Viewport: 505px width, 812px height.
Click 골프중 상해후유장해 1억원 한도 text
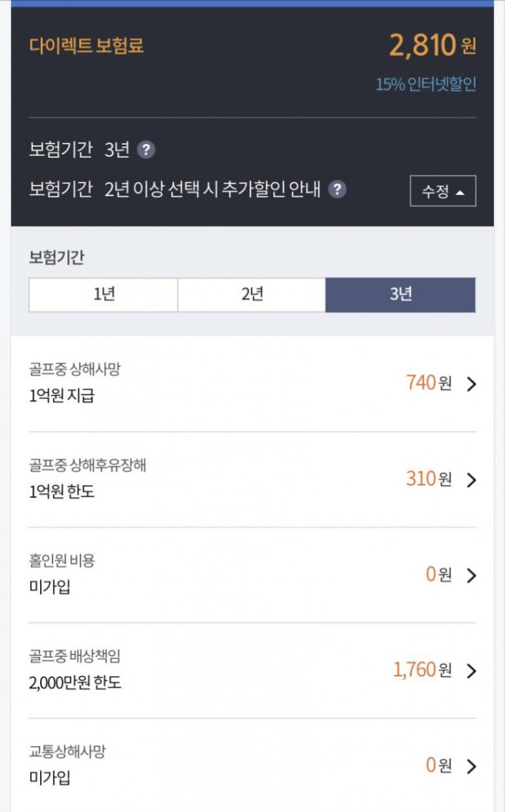tap(62, 492)
